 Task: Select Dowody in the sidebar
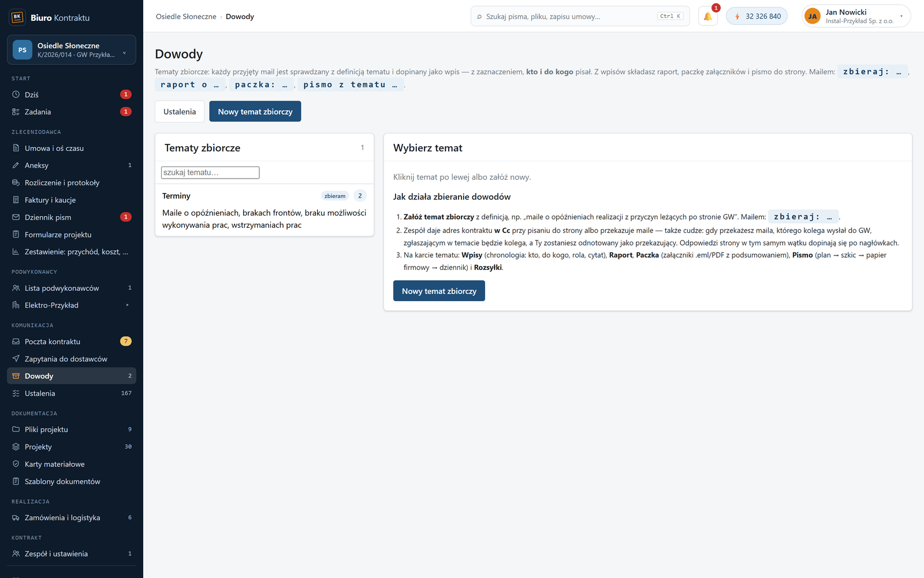(72, 376)
